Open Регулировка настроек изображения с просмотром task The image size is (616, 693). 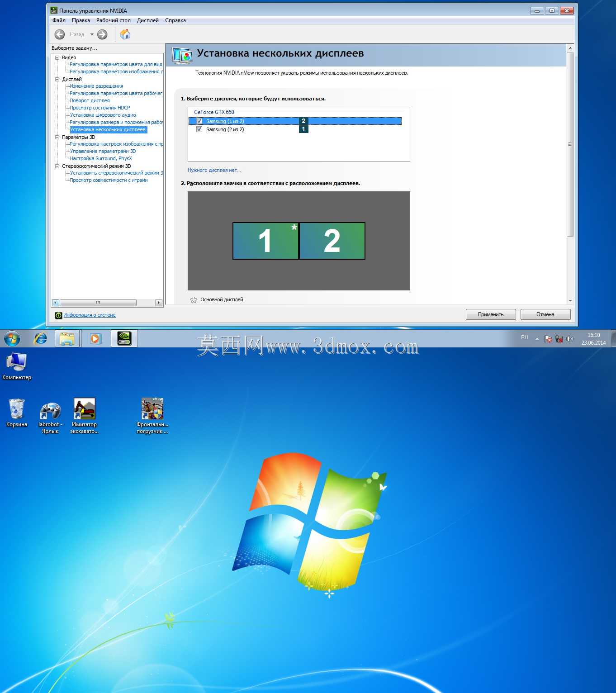click(116, 144)
